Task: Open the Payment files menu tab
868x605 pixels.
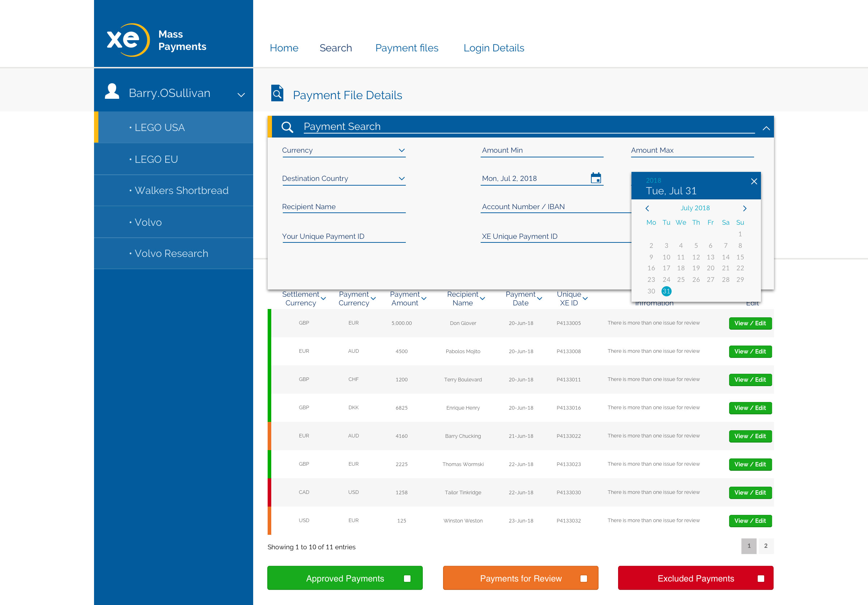Action: tap(407, 48)
